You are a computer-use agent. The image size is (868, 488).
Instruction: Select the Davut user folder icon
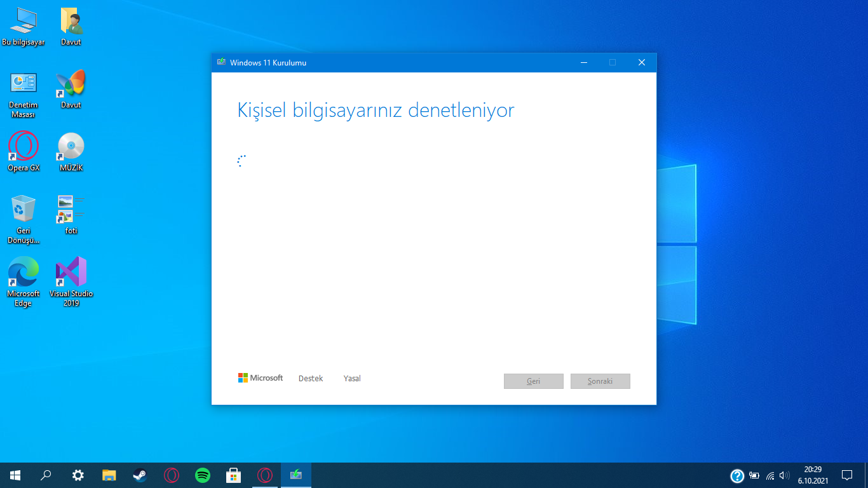[x=71, y=27]
